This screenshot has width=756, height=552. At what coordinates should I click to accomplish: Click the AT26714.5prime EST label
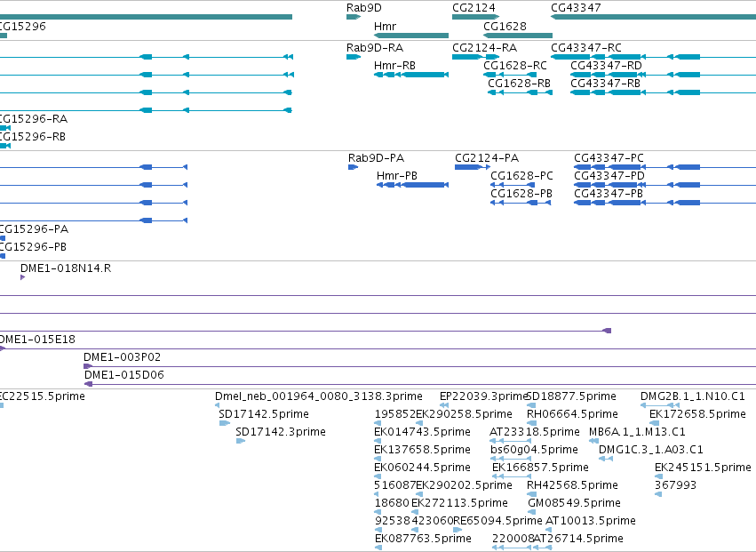[x=578, y=539]
